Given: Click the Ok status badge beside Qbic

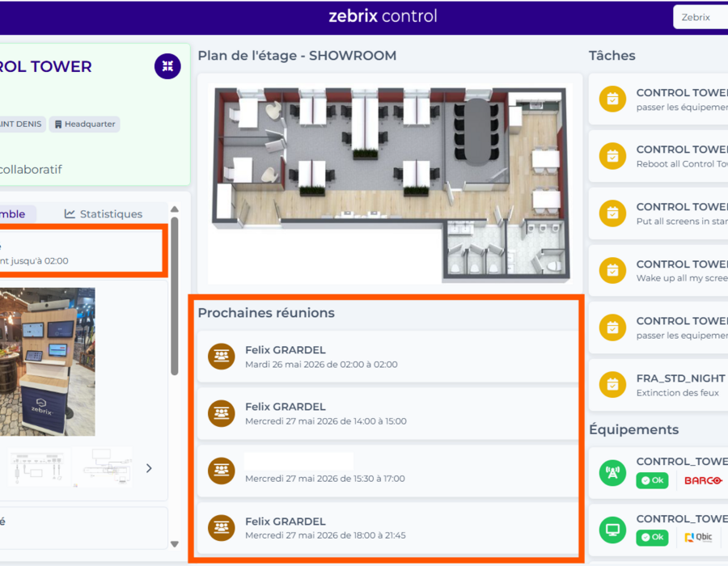Looking at the screenshot, I should point(652,537).
